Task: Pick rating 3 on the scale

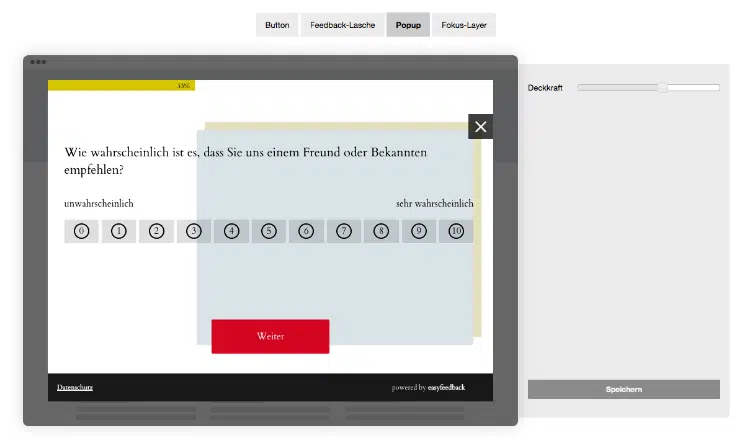Action: (x=194, y=231)
